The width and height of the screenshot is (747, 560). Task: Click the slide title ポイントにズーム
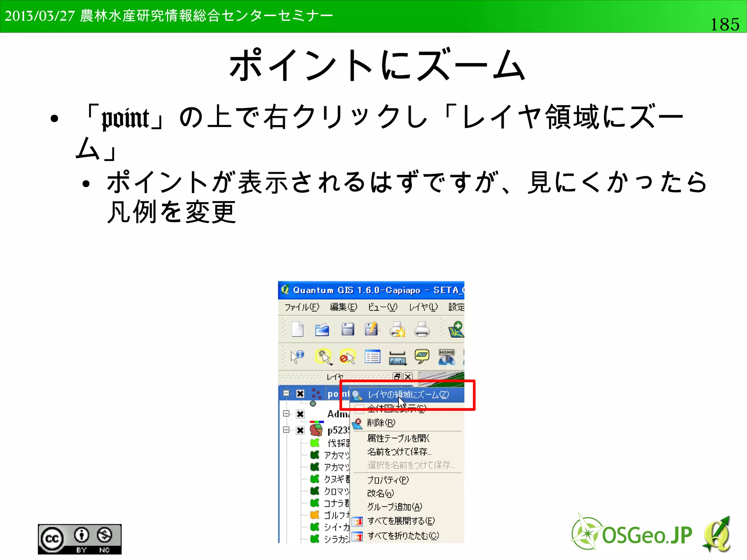coord(378,65)
